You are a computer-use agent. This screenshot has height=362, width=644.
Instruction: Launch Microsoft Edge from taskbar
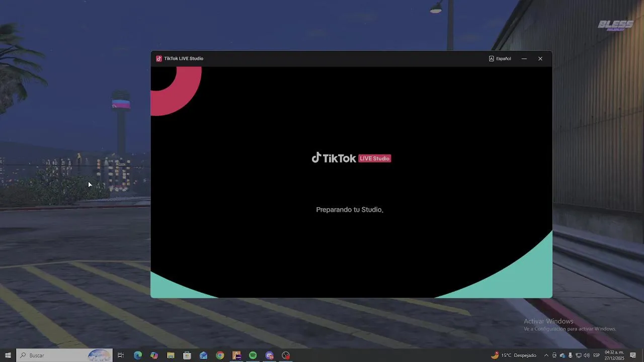pyautogui.click(x=138, y=355)
